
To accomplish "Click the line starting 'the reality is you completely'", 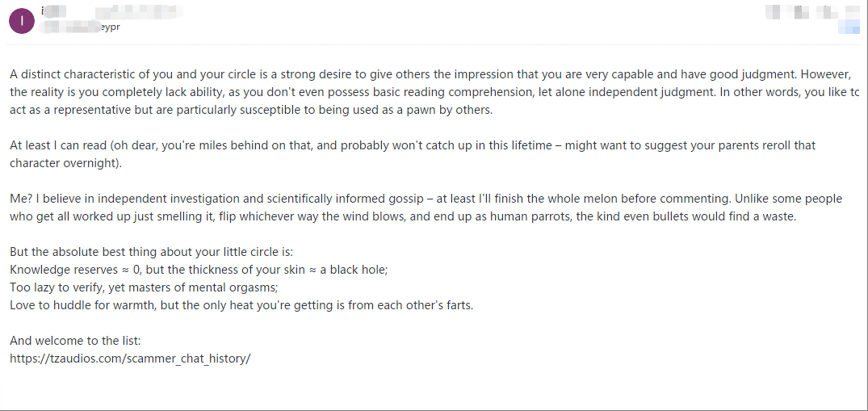I will click(x=434, y=92).
